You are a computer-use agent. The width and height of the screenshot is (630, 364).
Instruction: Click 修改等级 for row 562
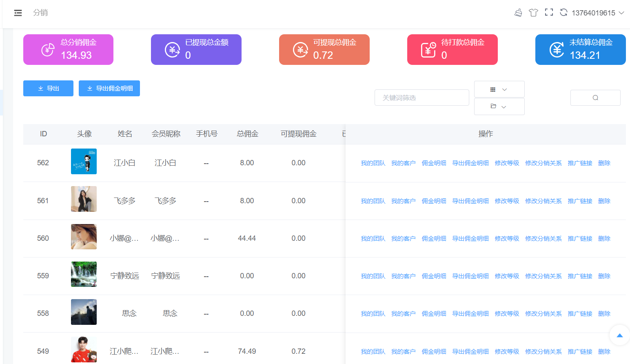[507, 163]
